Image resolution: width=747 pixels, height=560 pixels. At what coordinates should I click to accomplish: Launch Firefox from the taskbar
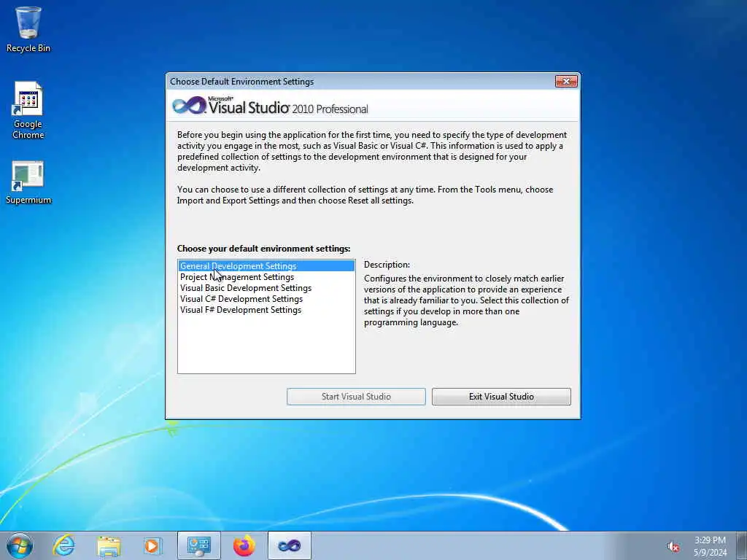[244, 545]
